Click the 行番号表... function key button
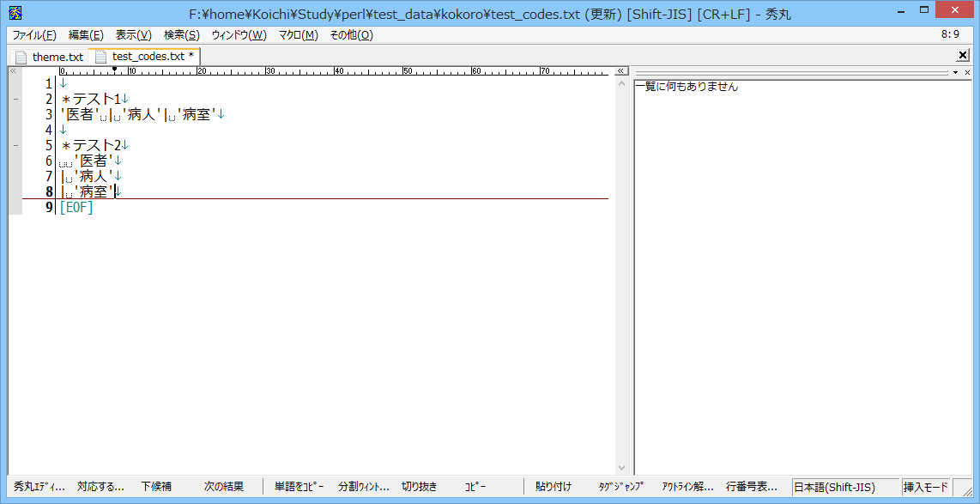The image size is (980, 504). click(751, 487)
